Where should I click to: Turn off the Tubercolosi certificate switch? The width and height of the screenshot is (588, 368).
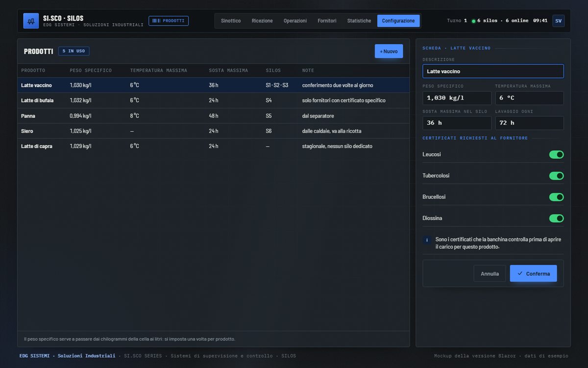click(x=556, y=176)
